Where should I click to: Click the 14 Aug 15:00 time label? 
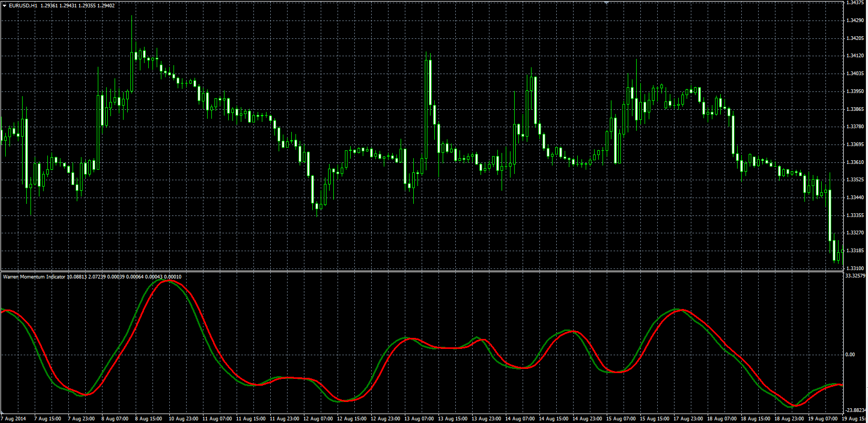[554, 419]
